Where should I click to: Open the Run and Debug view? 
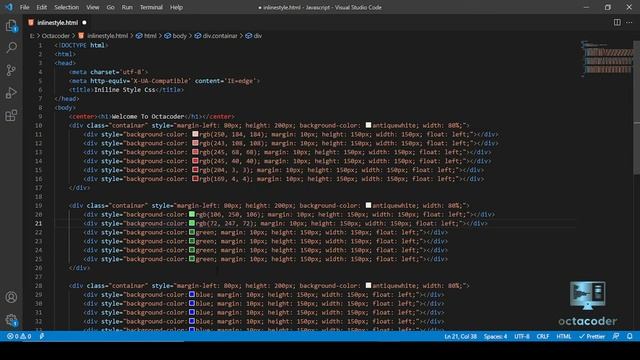pyautogui.click(x=11, y=93)
